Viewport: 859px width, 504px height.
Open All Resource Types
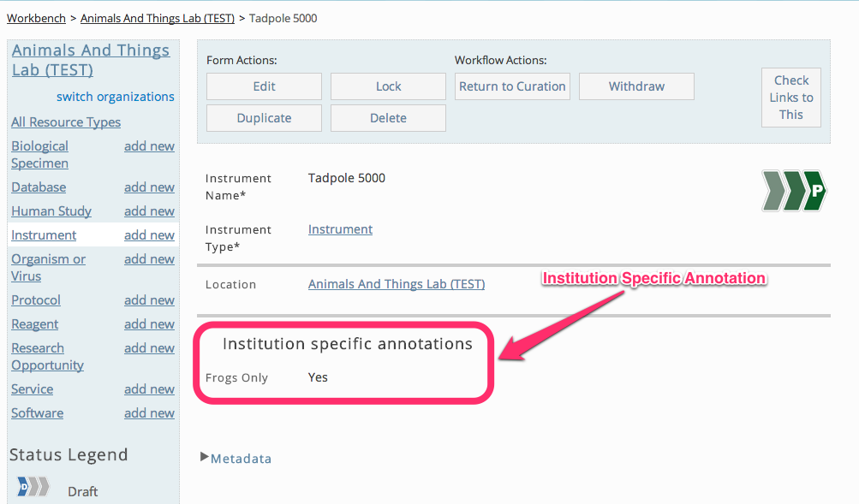tap(66, 122)
